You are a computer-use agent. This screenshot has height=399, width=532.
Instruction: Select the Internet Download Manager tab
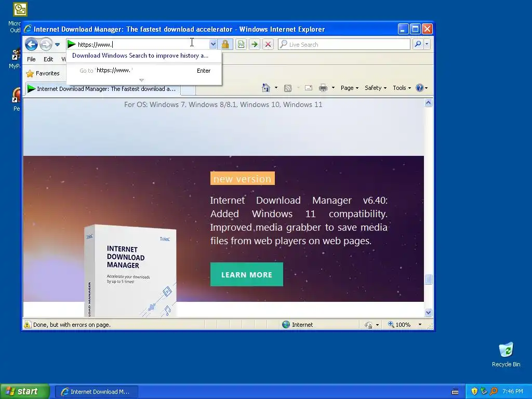pyautogui.click(x=103, y=89)
